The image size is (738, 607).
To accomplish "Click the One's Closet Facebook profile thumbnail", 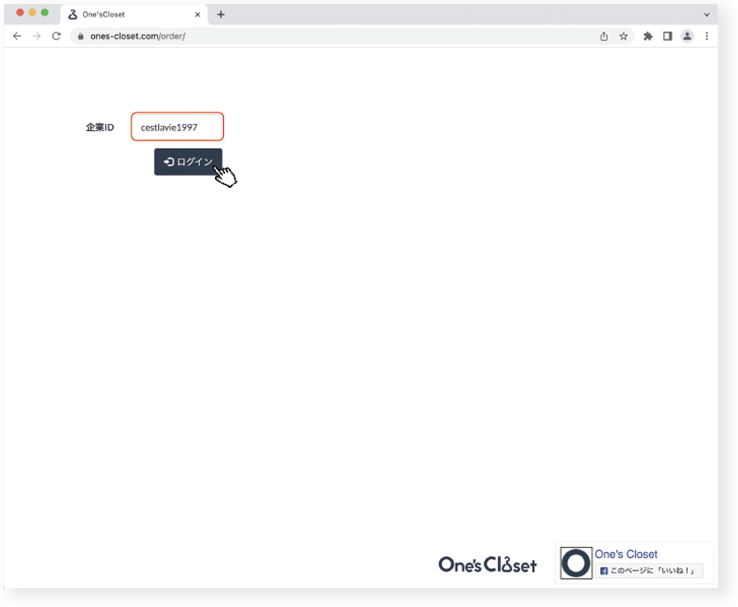I will 576,563.
